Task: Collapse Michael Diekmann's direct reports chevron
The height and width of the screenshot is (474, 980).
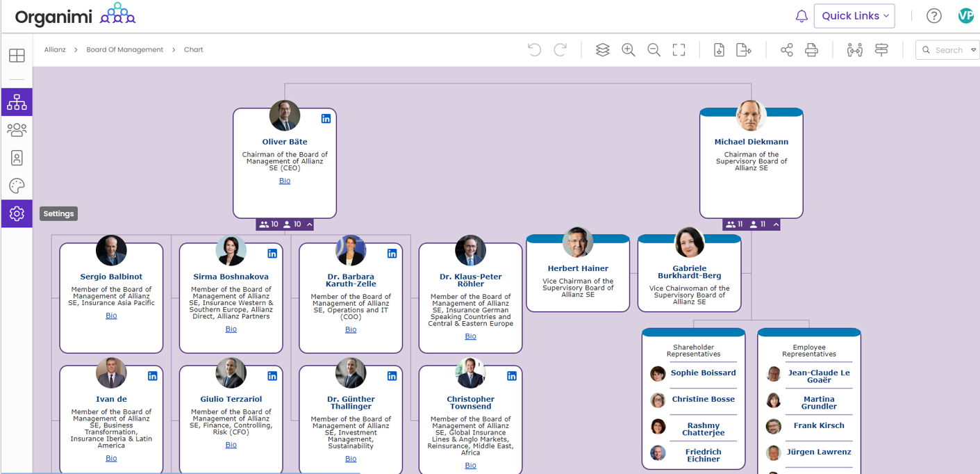Action: tap(776, 224)
